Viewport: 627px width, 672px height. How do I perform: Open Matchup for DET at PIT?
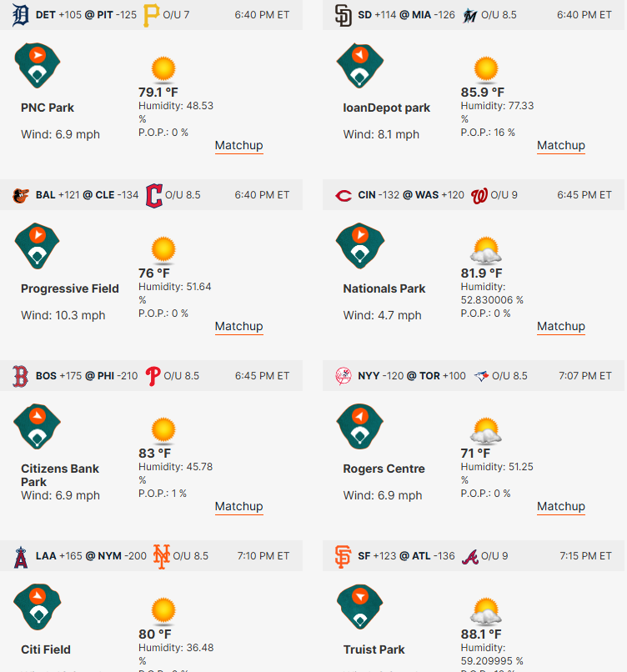(238, 145)
